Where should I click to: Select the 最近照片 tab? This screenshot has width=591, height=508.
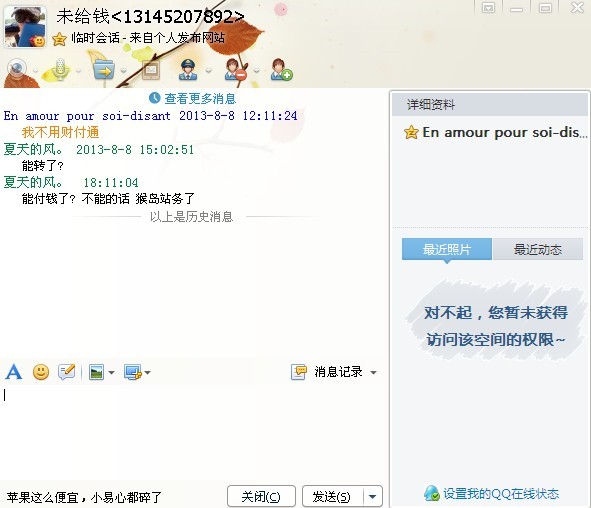pyautogui.click(x=447, y=249)
